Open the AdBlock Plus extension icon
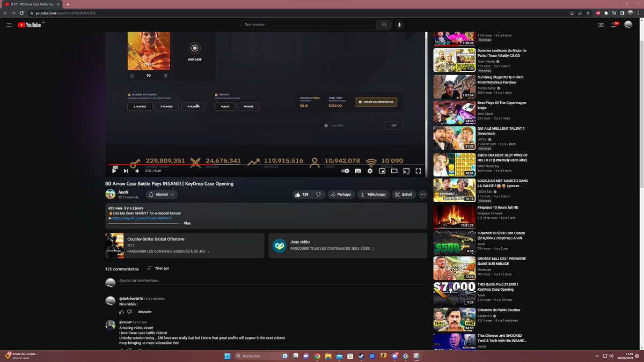Screen dimensions: 644x362 tap(598, 13)
